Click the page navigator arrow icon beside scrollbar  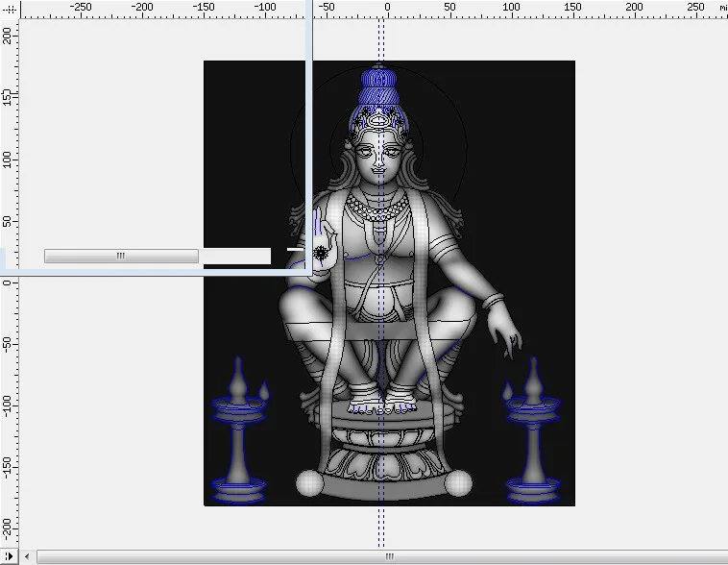click(9, 556)
